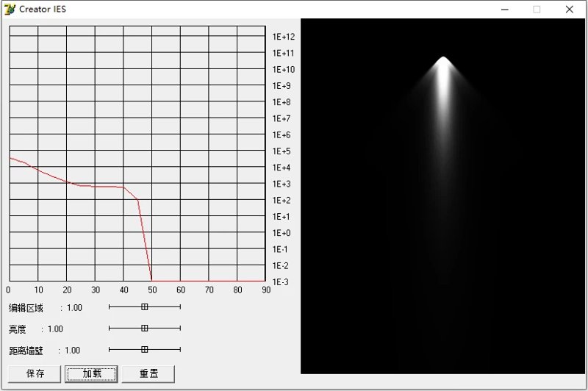This screenshot has width=588, height=391.
Task: Click the 编辑区域 value 1.00
Action: tap(74, 308)
